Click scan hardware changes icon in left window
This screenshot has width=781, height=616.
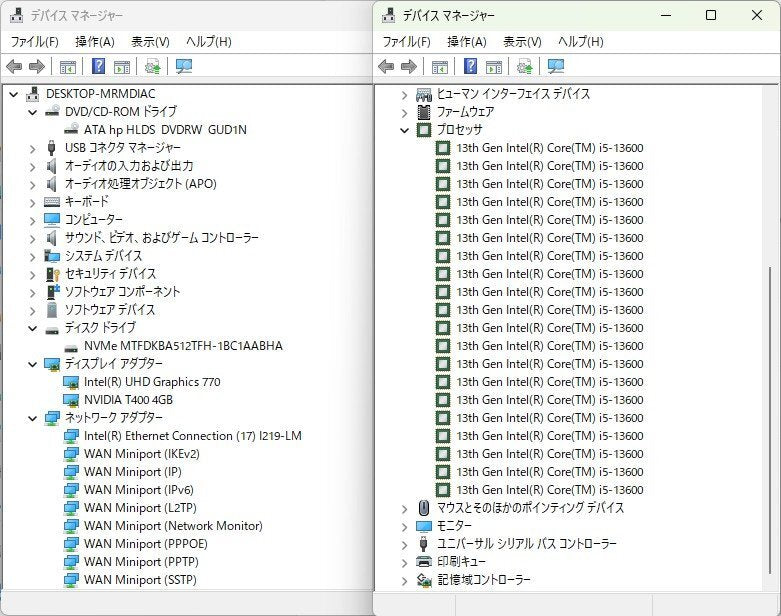pyautogui.click(x=184, y=66)
